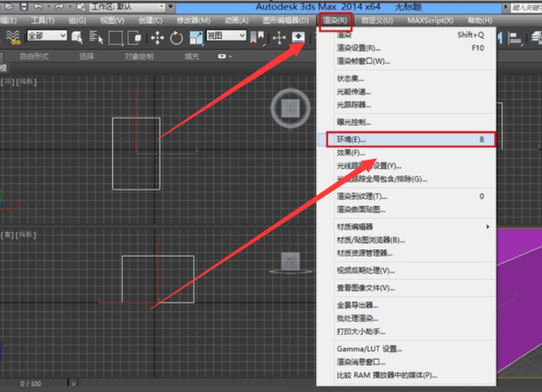The height and width of the screenshot is (392, 542).
Task: Select the Bind to Space Warp tool
Action: [x=14, y=37]
